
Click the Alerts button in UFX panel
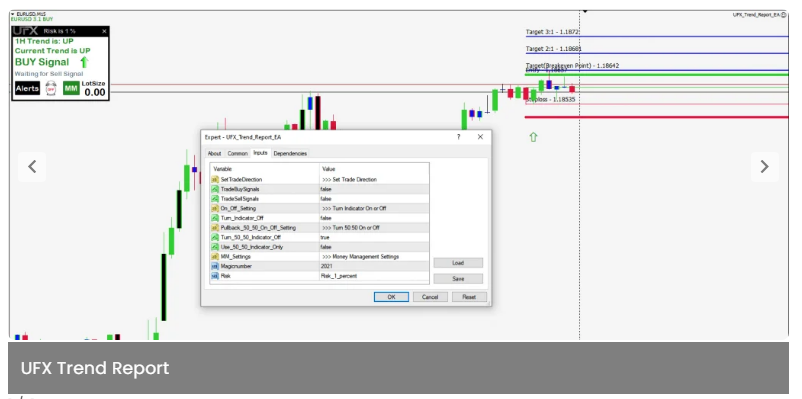pos(27,88)
